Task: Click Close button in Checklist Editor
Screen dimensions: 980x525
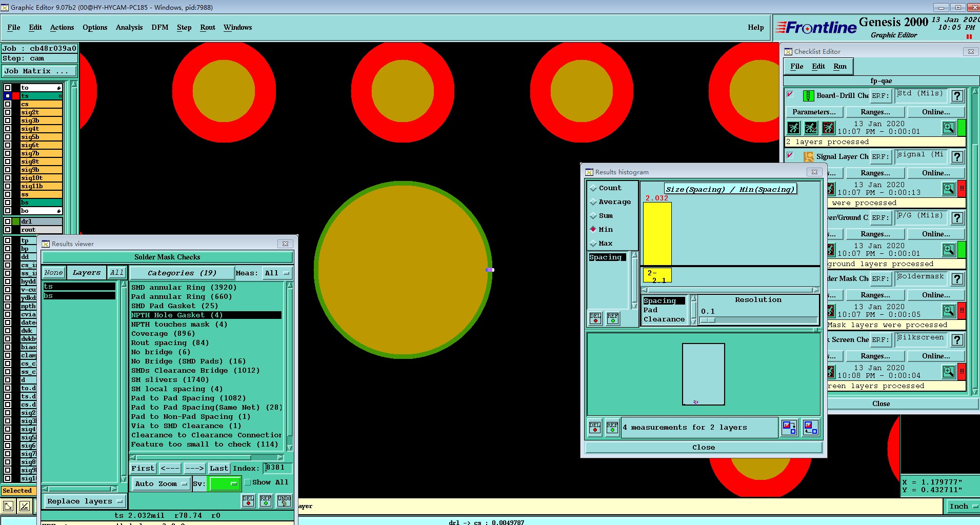Action: (881, 403)
